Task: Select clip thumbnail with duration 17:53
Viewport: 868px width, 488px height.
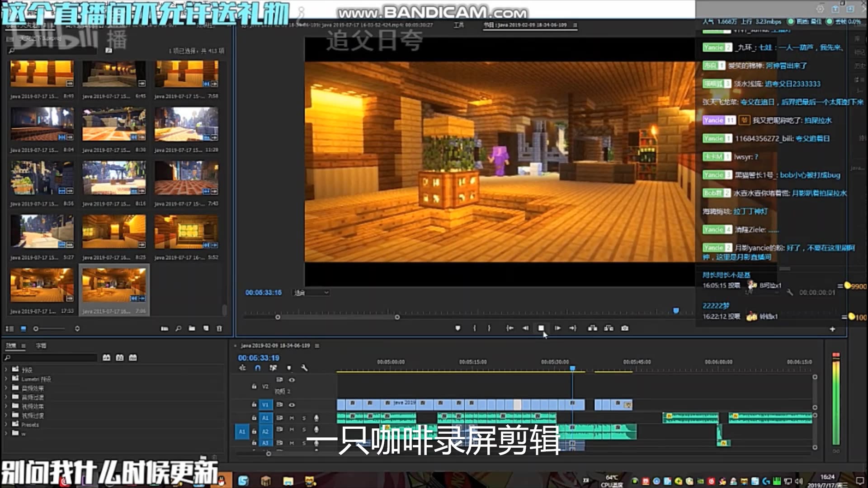Action: [x=42, y=285]
